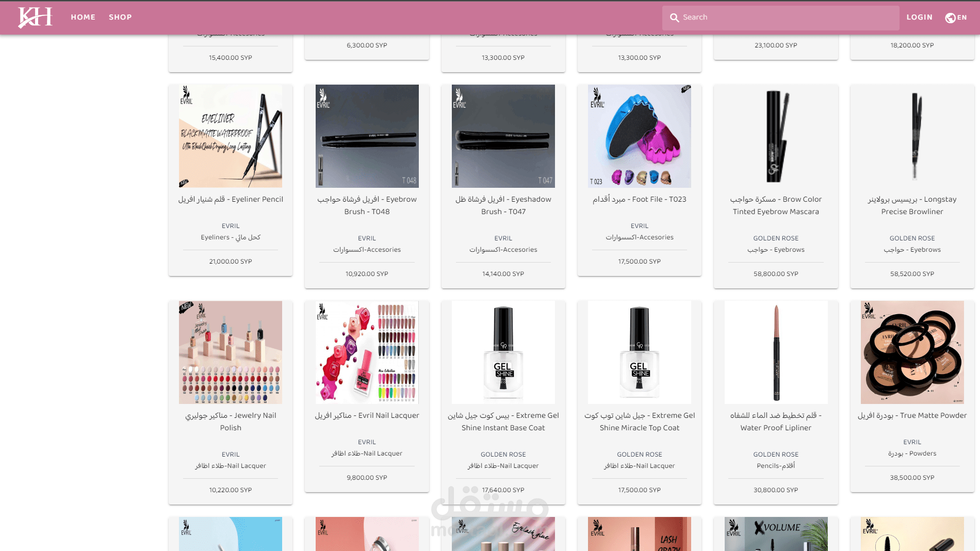Open Jewelry Nail Polish product image

(231, 352)
